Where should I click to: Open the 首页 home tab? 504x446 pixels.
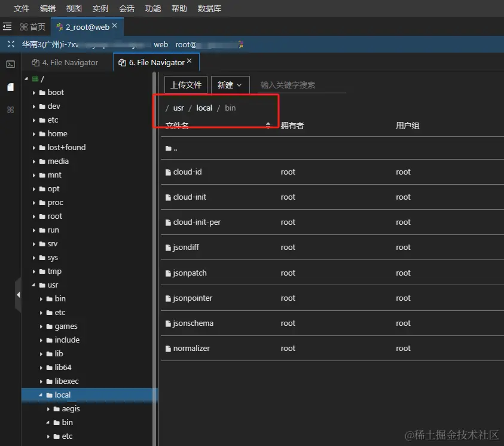(x=33, y=27)
